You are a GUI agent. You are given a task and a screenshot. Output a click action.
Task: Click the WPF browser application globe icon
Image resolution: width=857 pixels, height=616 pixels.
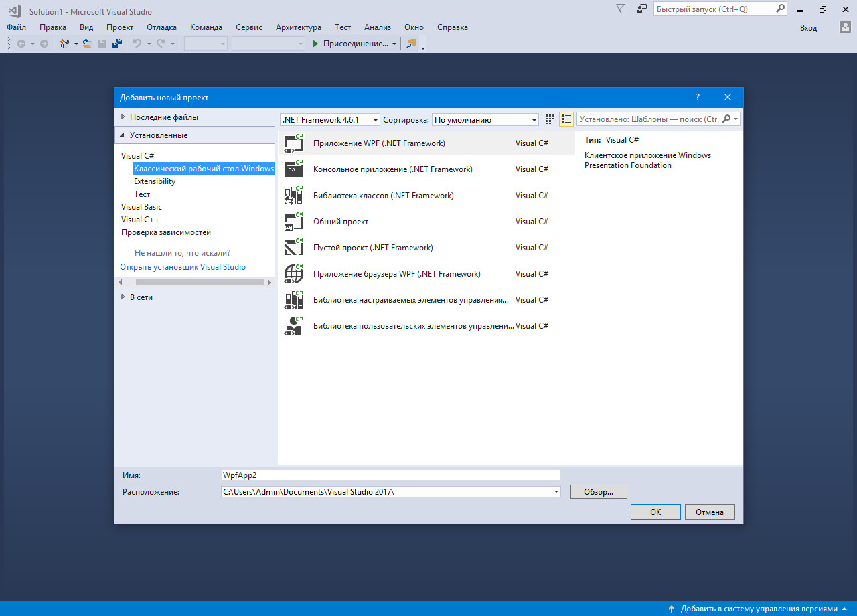pyautogui.click(x=294, y=273)
